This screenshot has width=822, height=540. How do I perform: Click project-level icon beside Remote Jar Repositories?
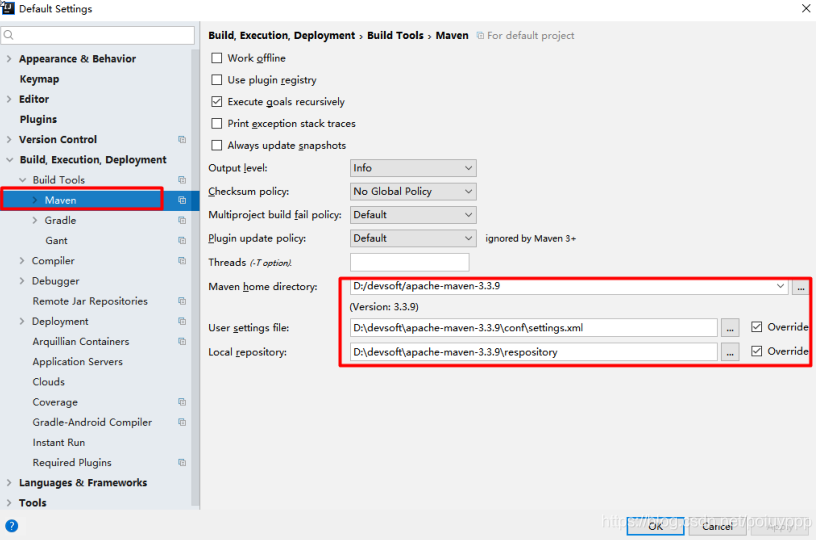tap(182, 301)
